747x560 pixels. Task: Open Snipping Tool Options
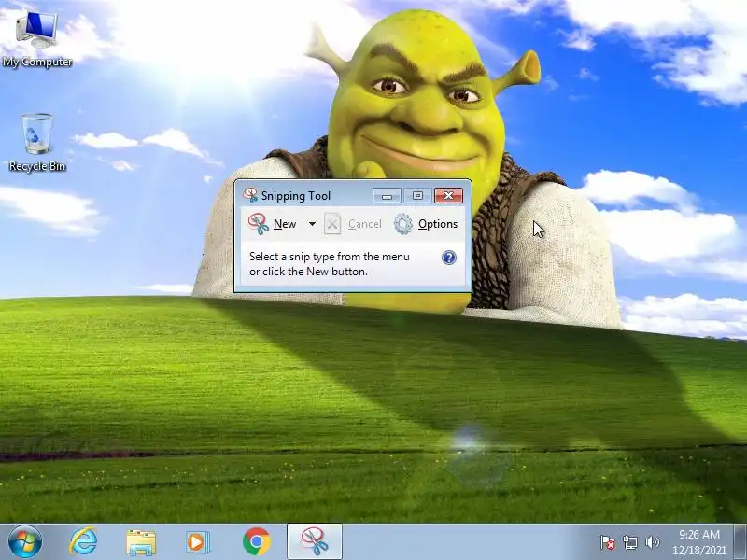click(x=426, y=224)
